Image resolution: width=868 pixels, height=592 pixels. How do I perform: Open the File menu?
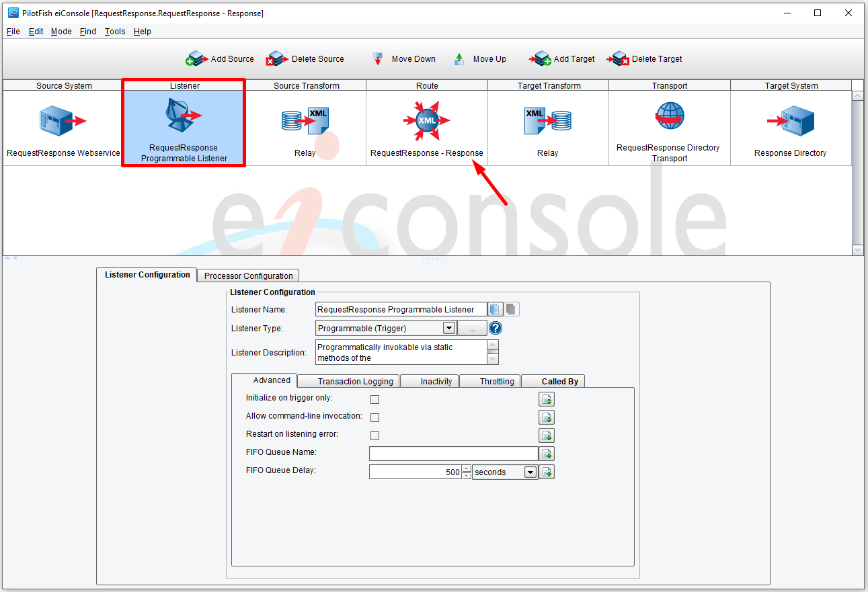click(13, 32)
